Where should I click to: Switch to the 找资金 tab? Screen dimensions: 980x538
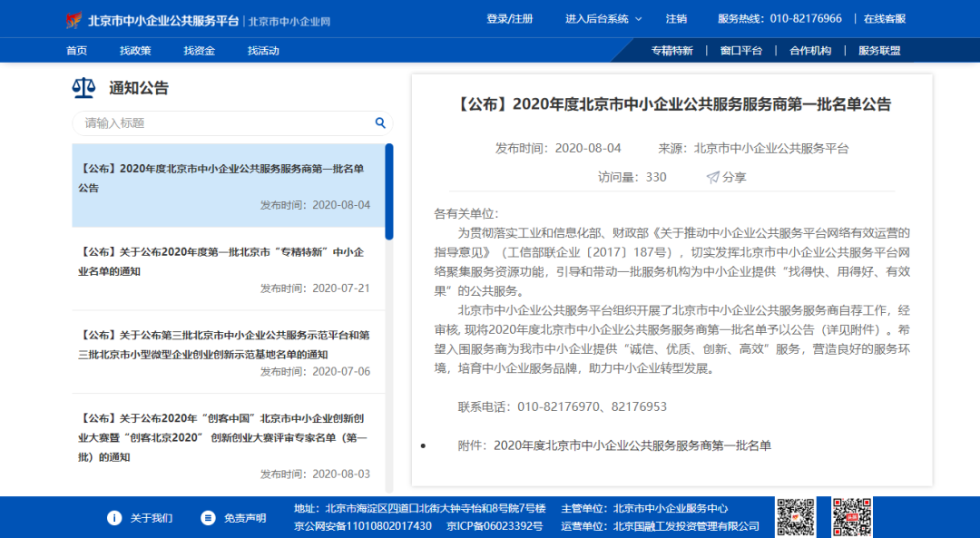[x=201, y=50]
